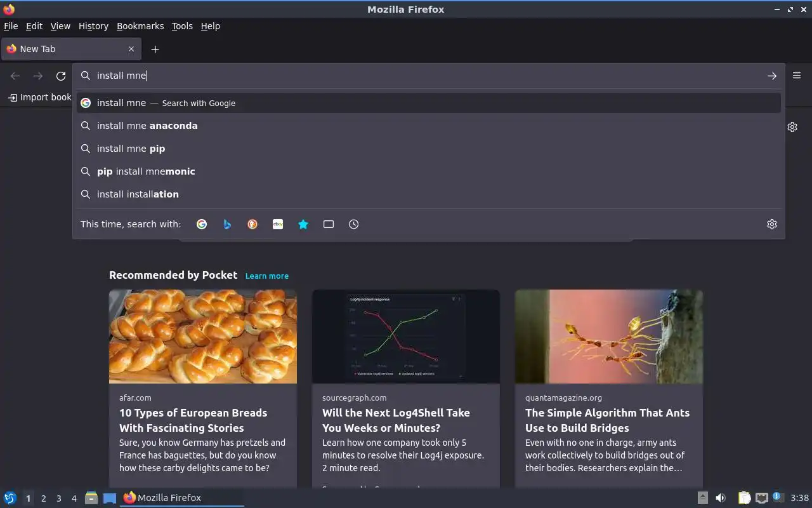Open the European breads article thumbnail

point(203,337)
